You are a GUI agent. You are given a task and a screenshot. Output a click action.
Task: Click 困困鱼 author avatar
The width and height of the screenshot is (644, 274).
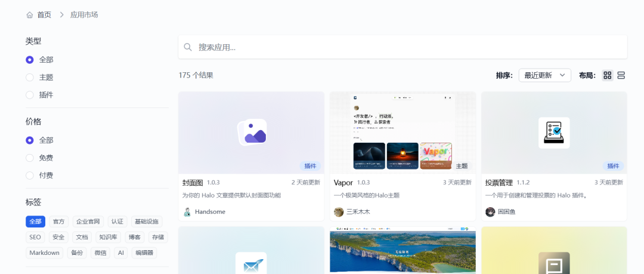click(x=490, y=212)
